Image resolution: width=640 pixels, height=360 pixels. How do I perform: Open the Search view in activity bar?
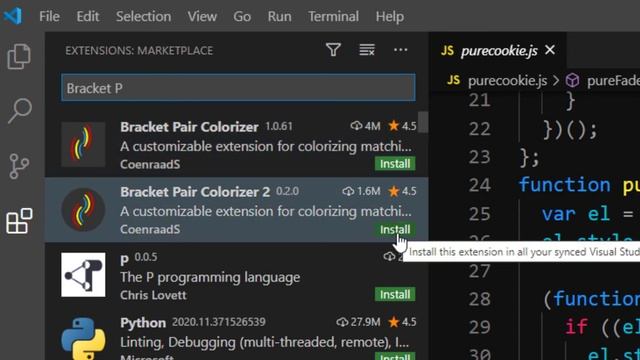[19, 110]
